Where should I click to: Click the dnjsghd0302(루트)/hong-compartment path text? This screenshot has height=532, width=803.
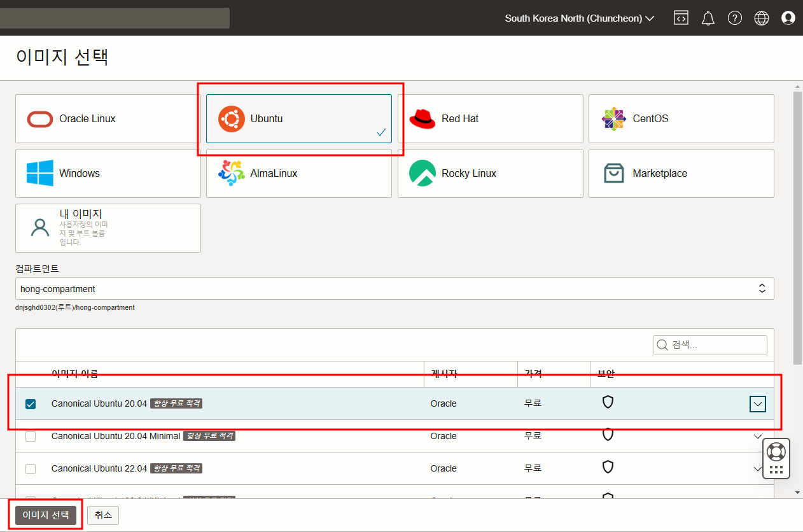click(x=75, y=307)
